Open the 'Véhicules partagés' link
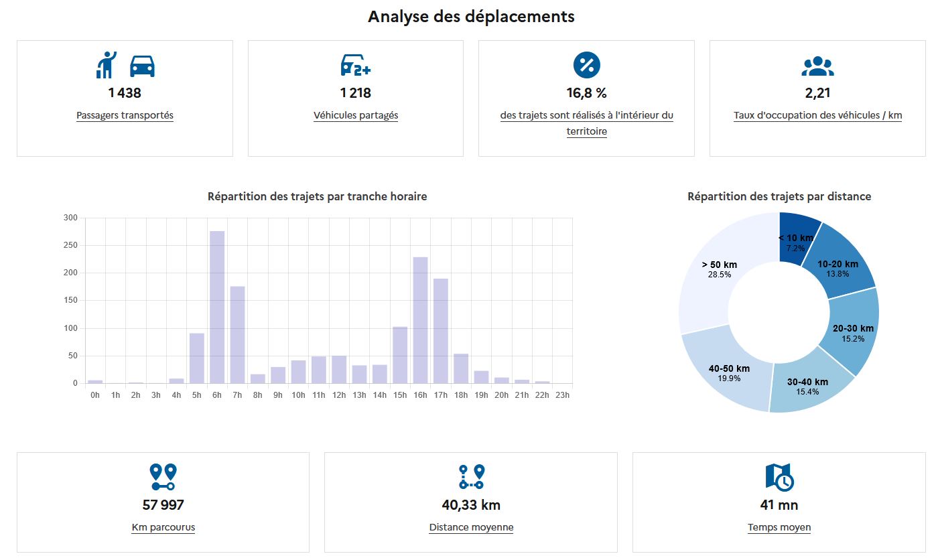 pos(356,115)
